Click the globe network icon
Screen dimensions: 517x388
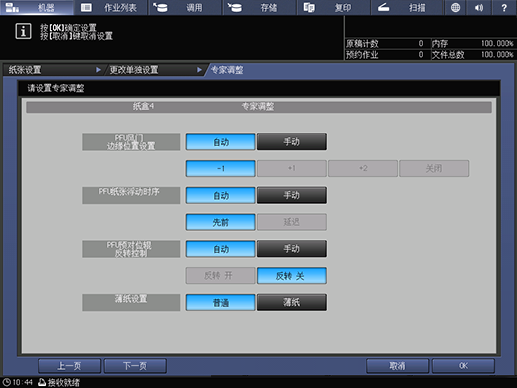pos(455,7)
